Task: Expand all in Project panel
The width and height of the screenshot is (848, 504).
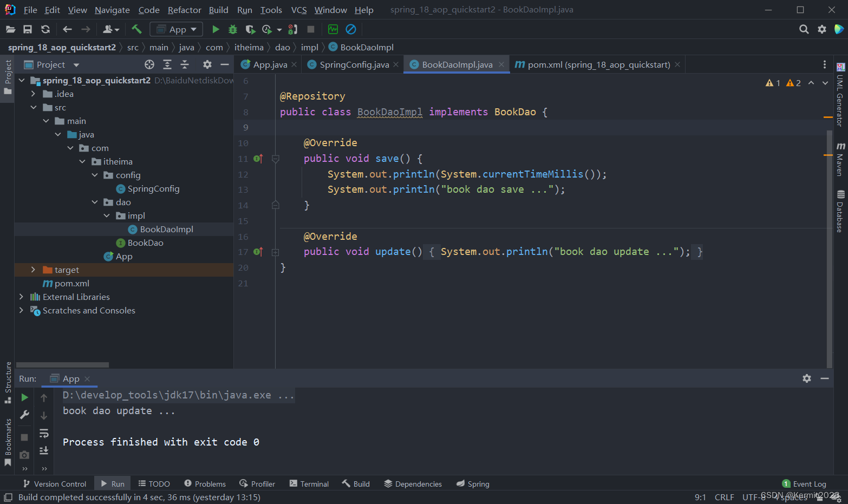Action: coord(167,64)
